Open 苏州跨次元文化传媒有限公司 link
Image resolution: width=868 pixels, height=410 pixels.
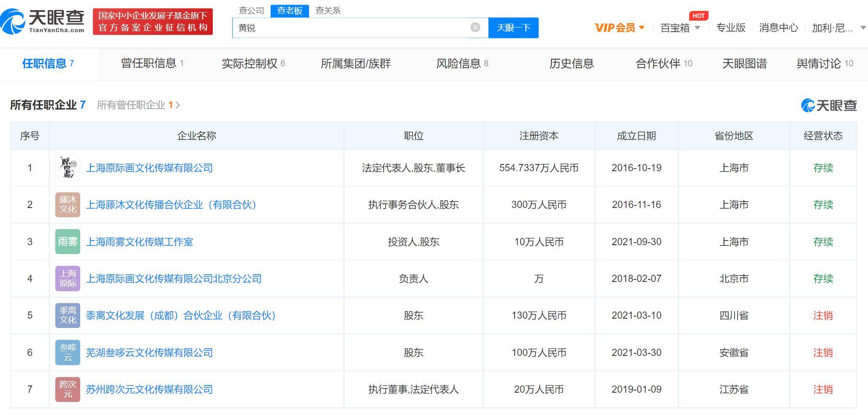tap(149, 389)
